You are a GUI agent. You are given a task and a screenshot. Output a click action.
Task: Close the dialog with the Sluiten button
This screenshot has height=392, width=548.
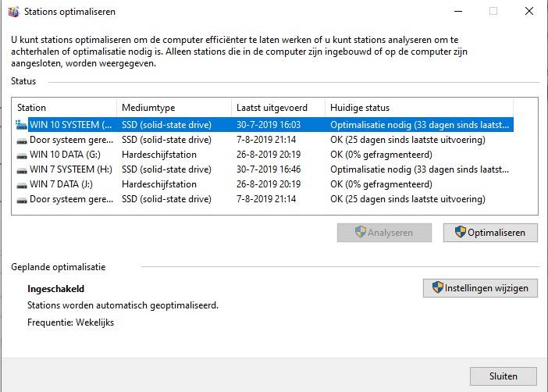[x=504, y=376]
